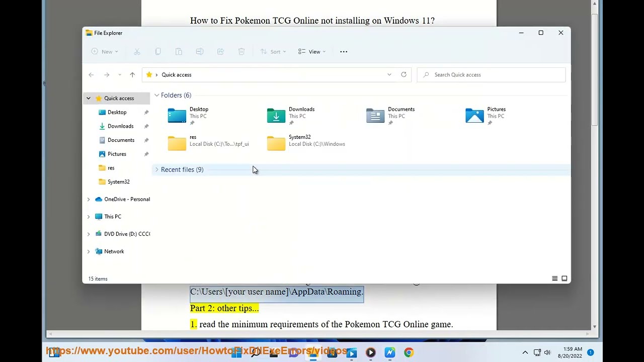Screen dimensions: 644x362
Task: Click the document window horizontal scrollbar
Action: point(318,334)
